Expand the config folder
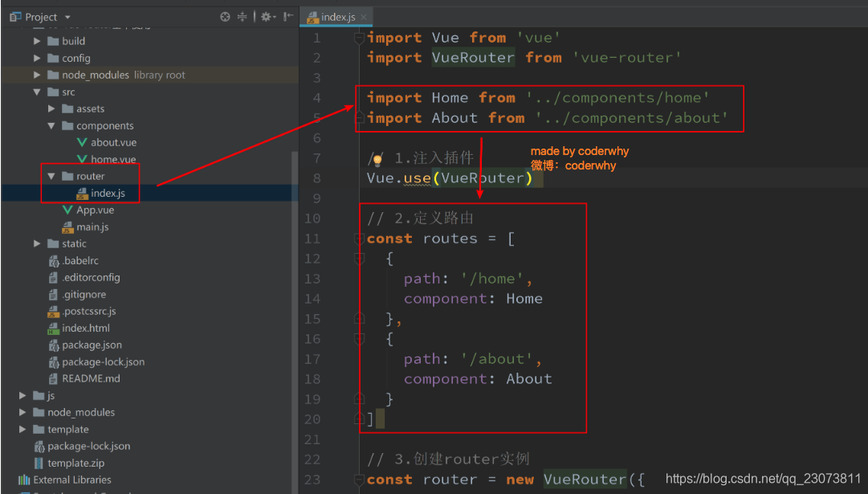The image size is (868, 494). (37, 58)
